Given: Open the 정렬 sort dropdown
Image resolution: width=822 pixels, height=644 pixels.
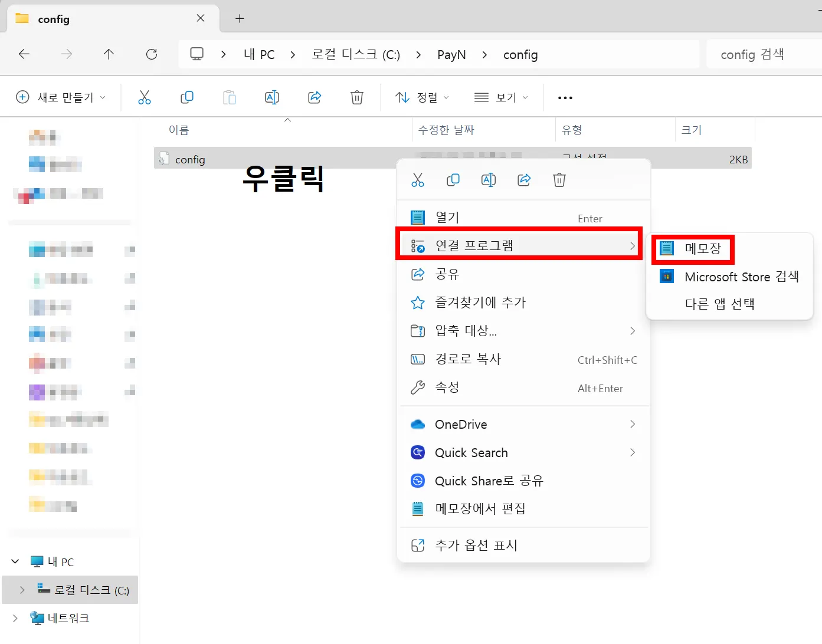Looking at the screenshot, I should [x=423, y=97].
